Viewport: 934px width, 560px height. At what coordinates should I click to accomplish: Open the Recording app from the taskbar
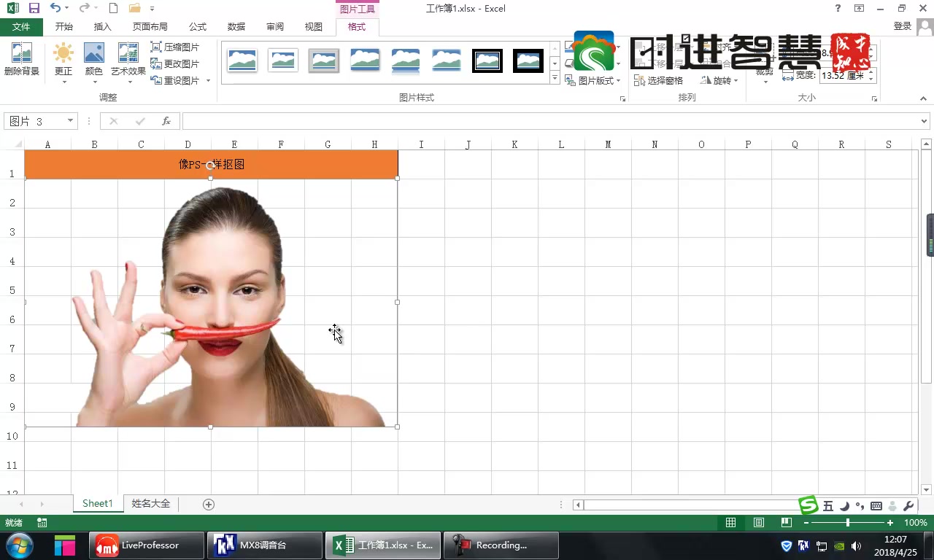point(501,545)
